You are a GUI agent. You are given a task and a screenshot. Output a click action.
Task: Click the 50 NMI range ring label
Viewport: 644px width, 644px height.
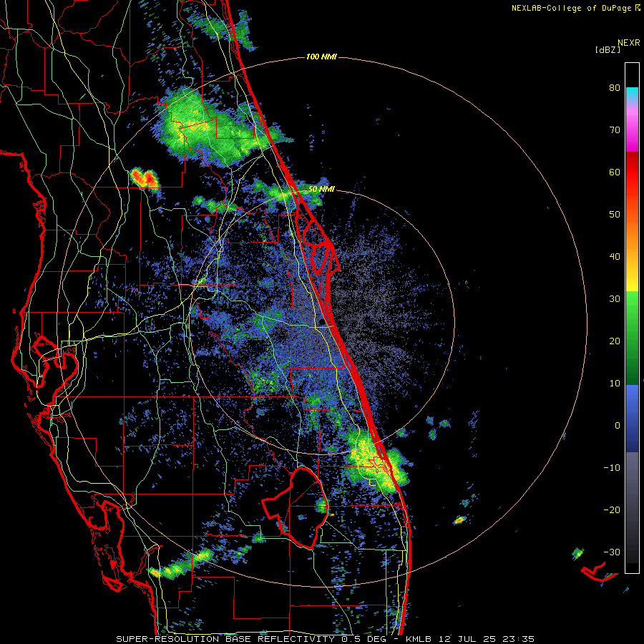(321, 190)
